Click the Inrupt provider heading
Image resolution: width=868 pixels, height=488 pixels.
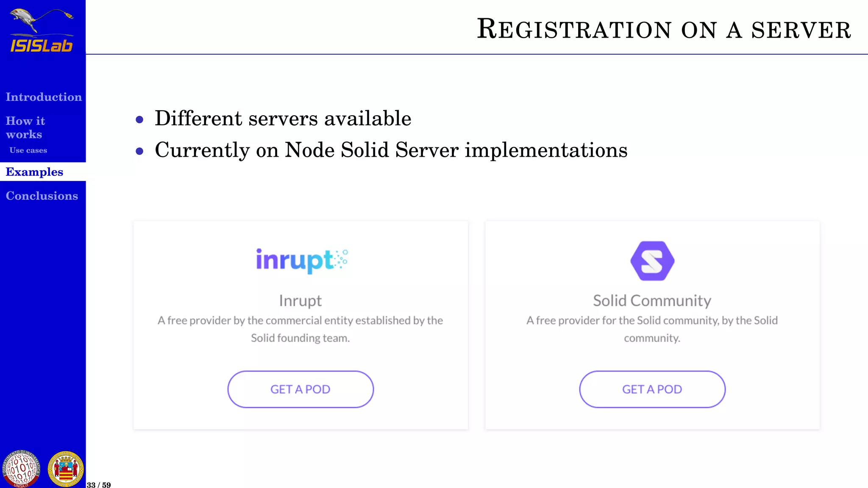(x=300, y=301)
